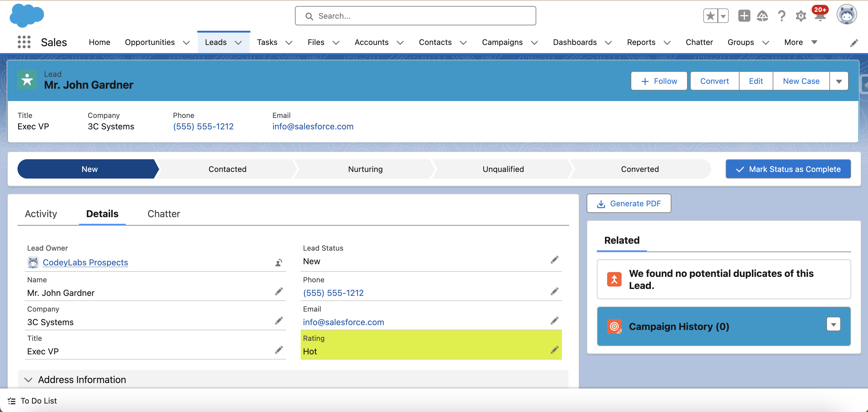Image resolution: width=868 pixels, height=412 pixels.
Task: Edit the Lead Status pencil icon
Action: click(554, 260)
